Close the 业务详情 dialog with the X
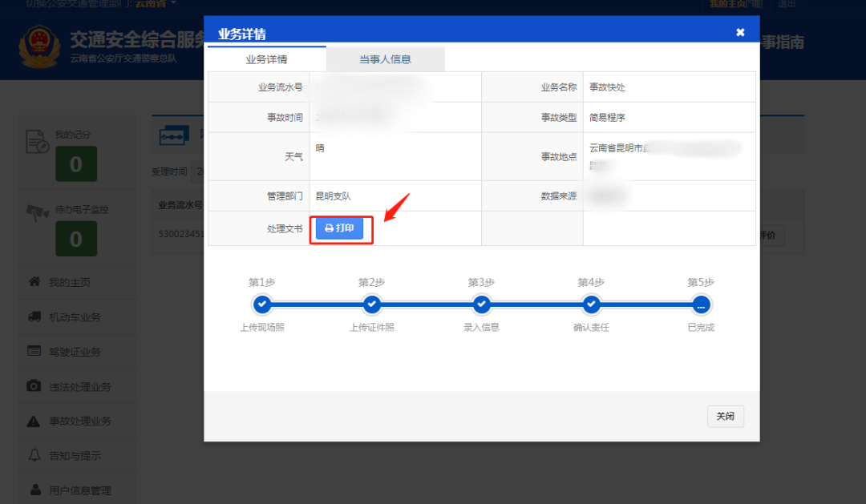This screenshot has width=866, height=504. (x=740, y=33)
